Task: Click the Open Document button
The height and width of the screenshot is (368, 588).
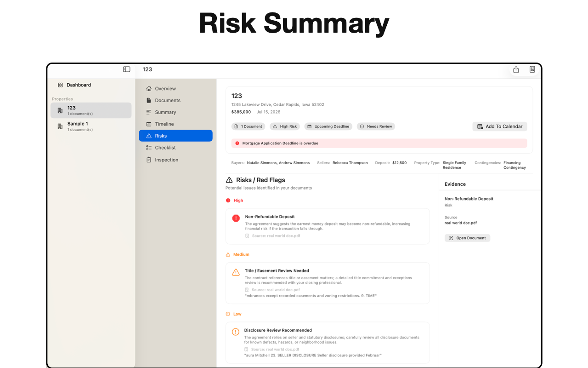Action: pos(467,238)
